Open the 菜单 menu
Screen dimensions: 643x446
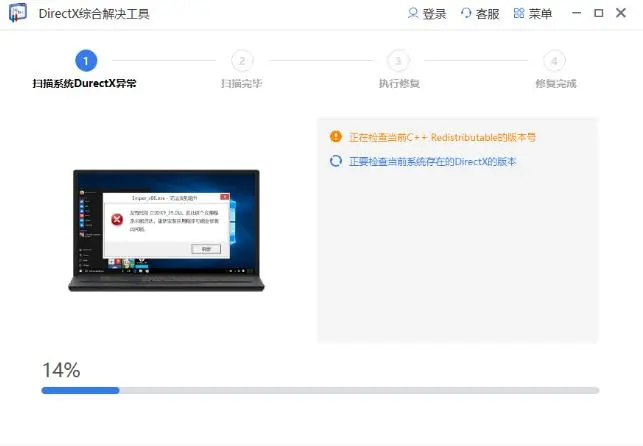tap(532, 14)
